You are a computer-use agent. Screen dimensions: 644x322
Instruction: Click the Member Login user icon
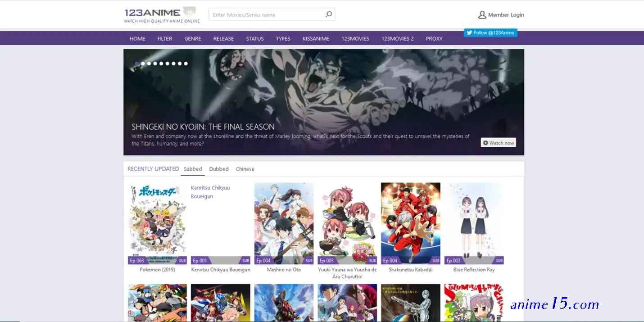click(482, 15)
